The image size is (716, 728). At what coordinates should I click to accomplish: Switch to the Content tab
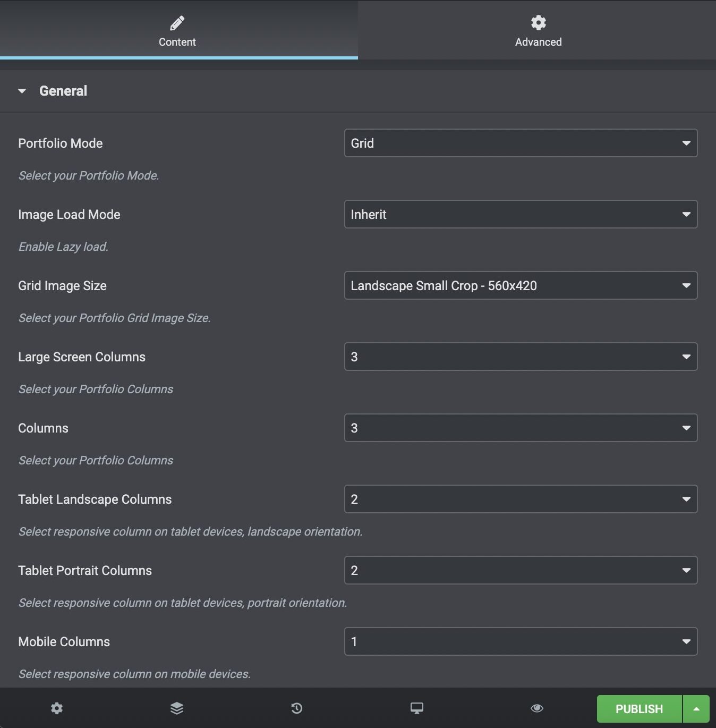coord(178,30)
